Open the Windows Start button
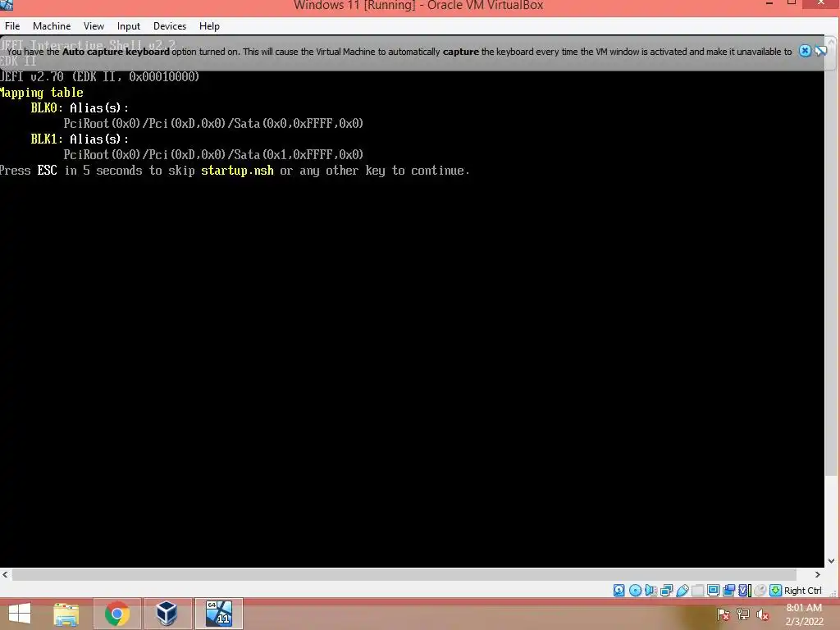Screen dimensions: 840x630 [20, 614]
